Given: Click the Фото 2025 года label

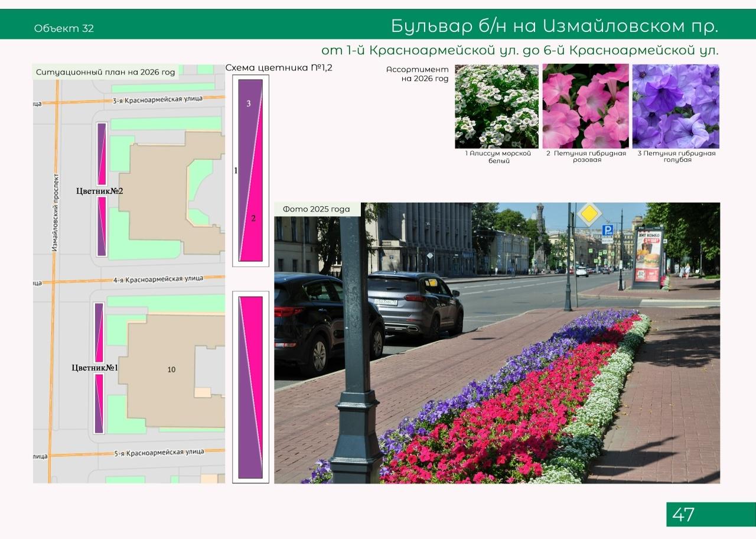Looking at the screenshot, I should 316,209.
